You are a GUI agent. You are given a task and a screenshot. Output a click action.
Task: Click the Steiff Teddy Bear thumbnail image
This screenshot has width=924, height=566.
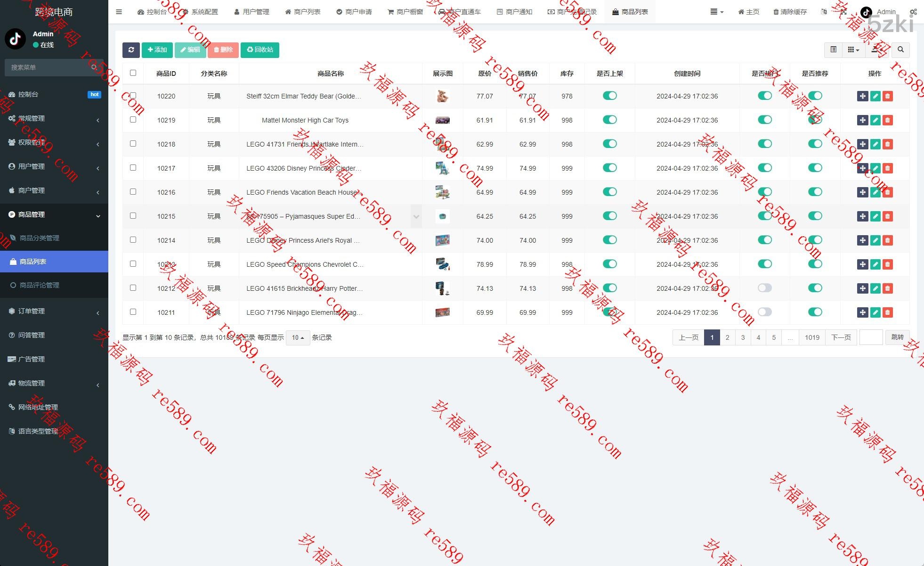click(x=442, y=96)
